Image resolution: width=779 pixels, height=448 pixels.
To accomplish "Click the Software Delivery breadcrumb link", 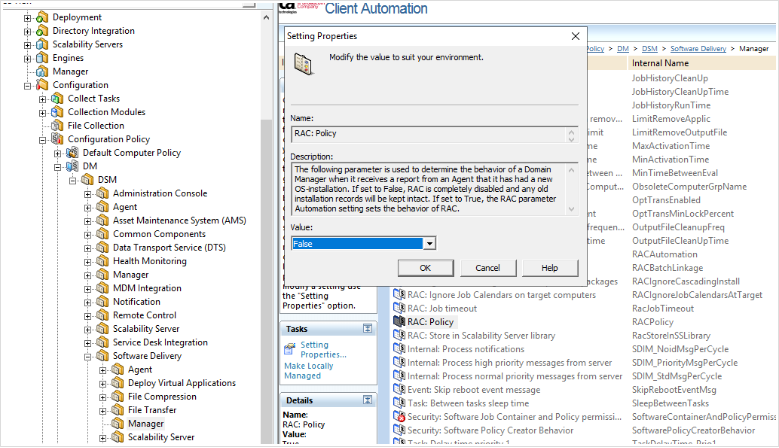I will tap(697, 48).
